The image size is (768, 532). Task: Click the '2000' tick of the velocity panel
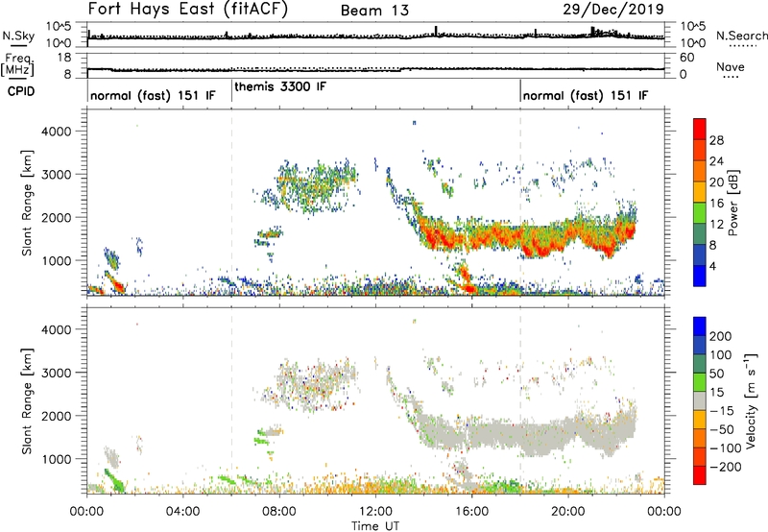[x=57, y=416]
